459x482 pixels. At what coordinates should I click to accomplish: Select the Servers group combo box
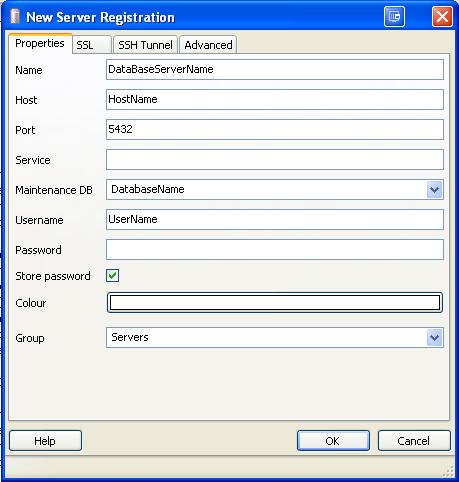click(275, 338)
